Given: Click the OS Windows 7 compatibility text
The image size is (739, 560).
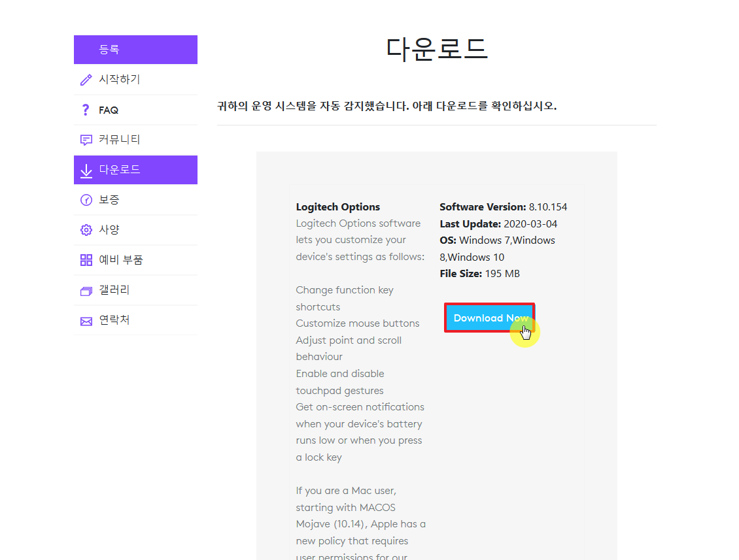Looking at the screenshot, I should 498,249.
